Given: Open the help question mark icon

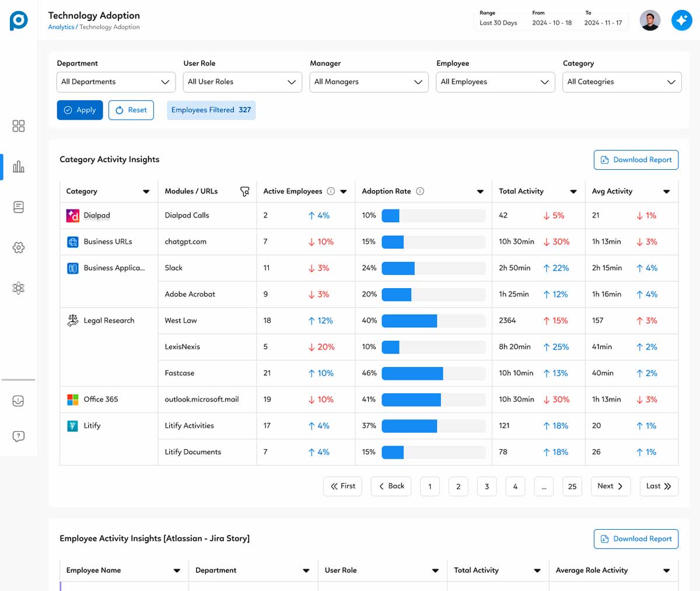Looking at the screenshot, I should [18, 436].
